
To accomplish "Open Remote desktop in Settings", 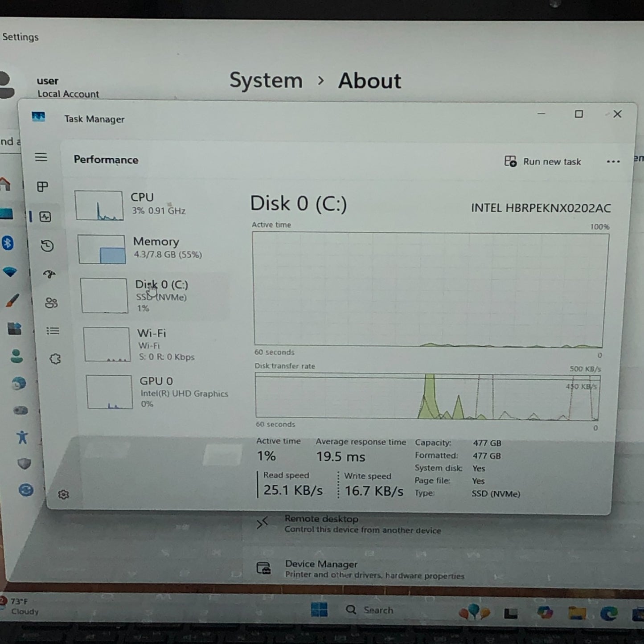I will 349,524.
